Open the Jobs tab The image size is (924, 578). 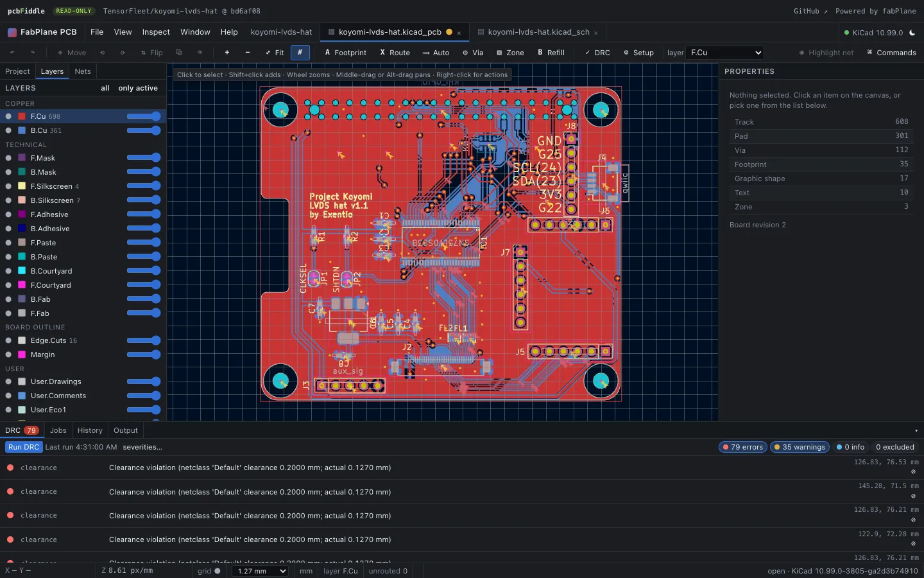[x=58, y=430]
